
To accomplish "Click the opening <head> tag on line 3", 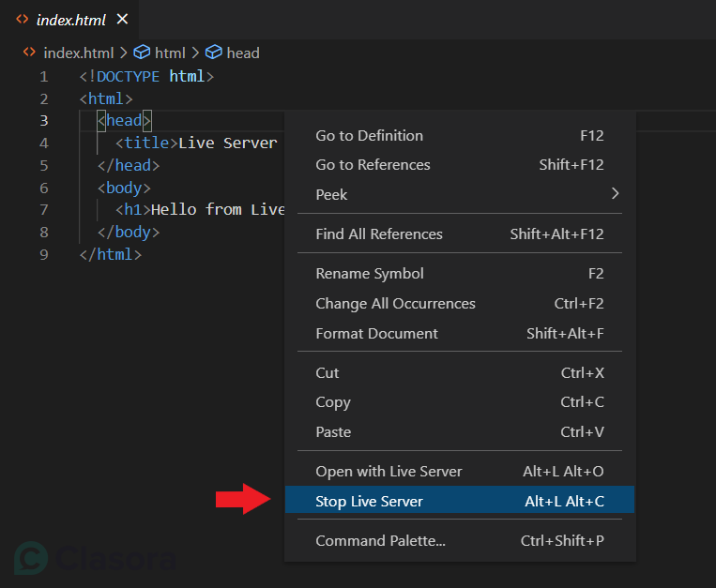I will [124, 120].
